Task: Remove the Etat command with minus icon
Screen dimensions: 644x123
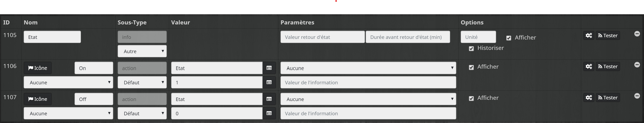Action: pyautogui.click(x=637, y=34)
